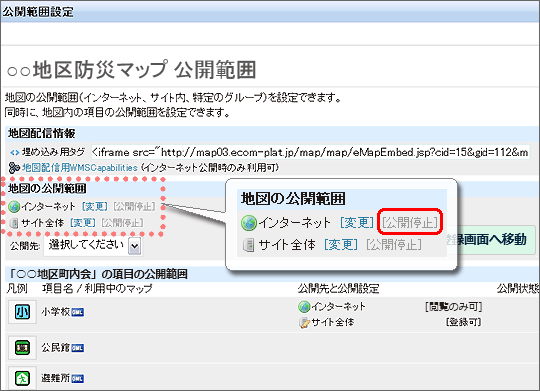Click [変更] for インターネット in left panel
The height and width of the screenshot is (391, 540).
[x=94, y=206]
